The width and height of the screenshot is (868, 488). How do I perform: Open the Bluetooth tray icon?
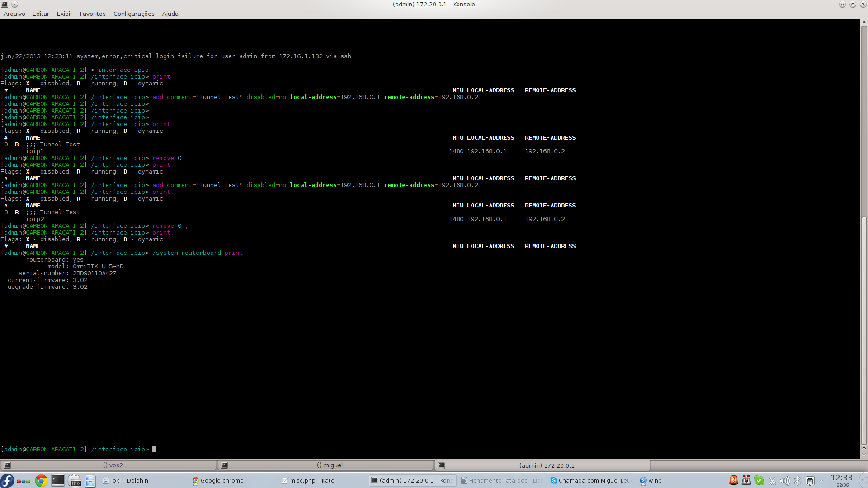[797, 481]
